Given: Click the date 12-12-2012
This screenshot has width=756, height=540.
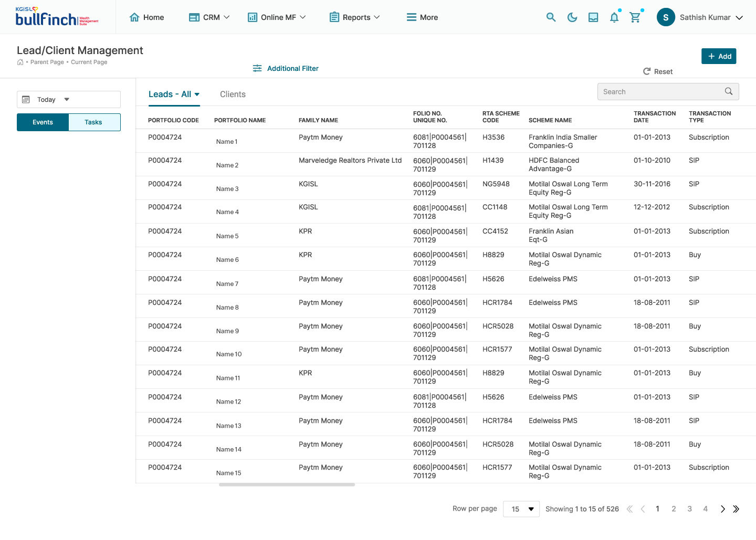Looking at the screenshot, I should click(x=652, y=207).
